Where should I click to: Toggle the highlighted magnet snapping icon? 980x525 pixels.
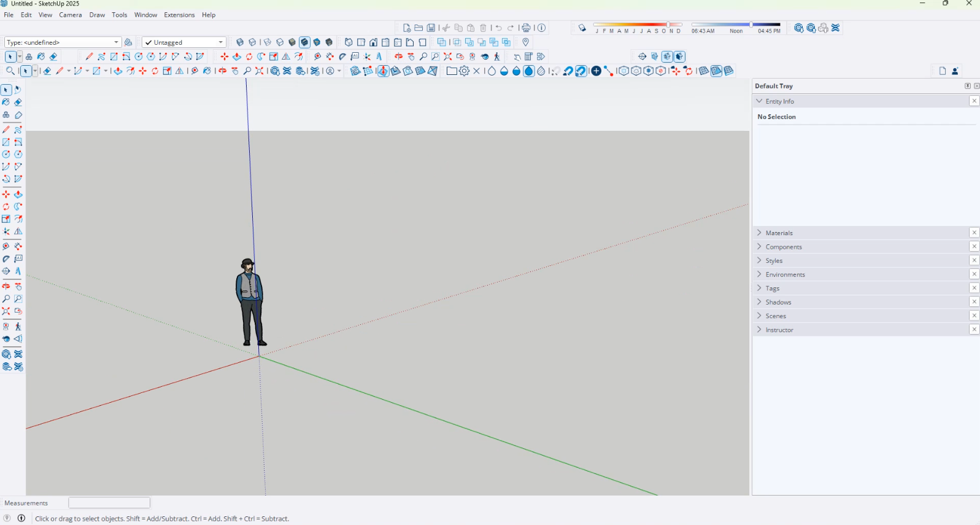point(581,71)
